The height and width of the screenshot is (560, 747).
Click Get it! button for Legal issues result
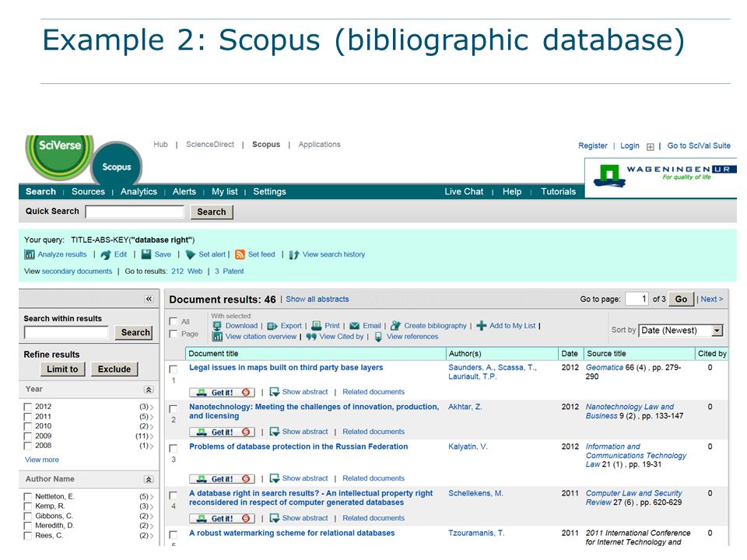[222, 392]
